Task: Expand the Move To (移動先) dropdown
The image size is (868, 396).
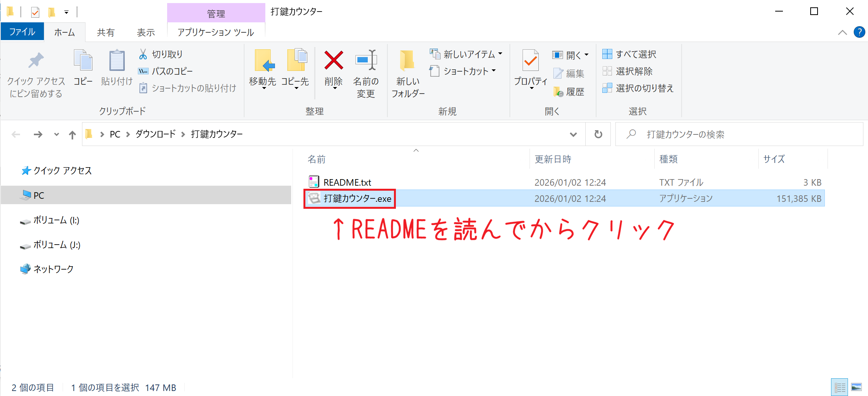Action: 264,88
